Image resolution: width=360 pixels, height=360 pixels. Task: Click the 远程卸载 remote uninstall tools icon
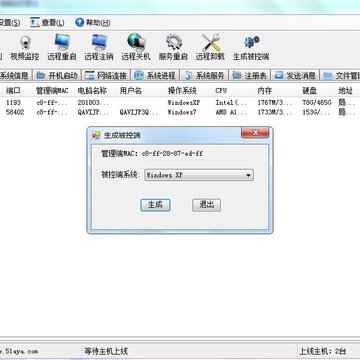point(210,48)
